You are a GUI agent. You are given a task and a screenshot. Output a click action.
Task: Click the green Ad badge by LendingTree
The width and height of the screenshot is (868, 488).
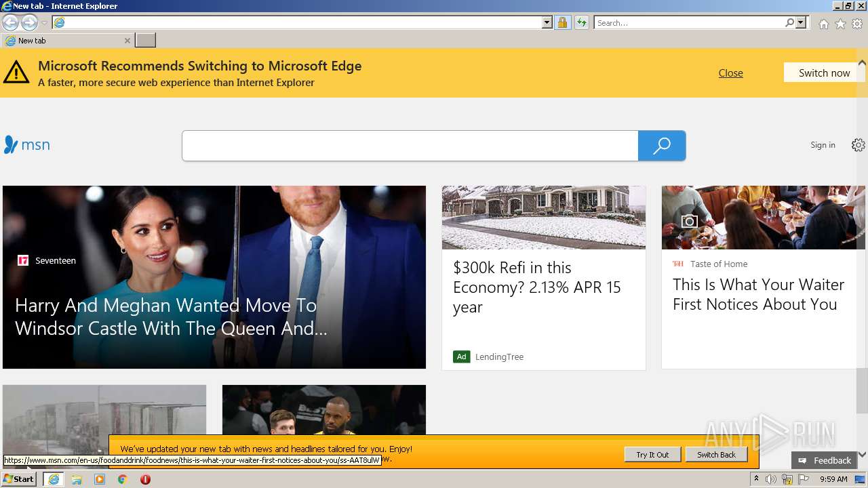click(462, 357)
